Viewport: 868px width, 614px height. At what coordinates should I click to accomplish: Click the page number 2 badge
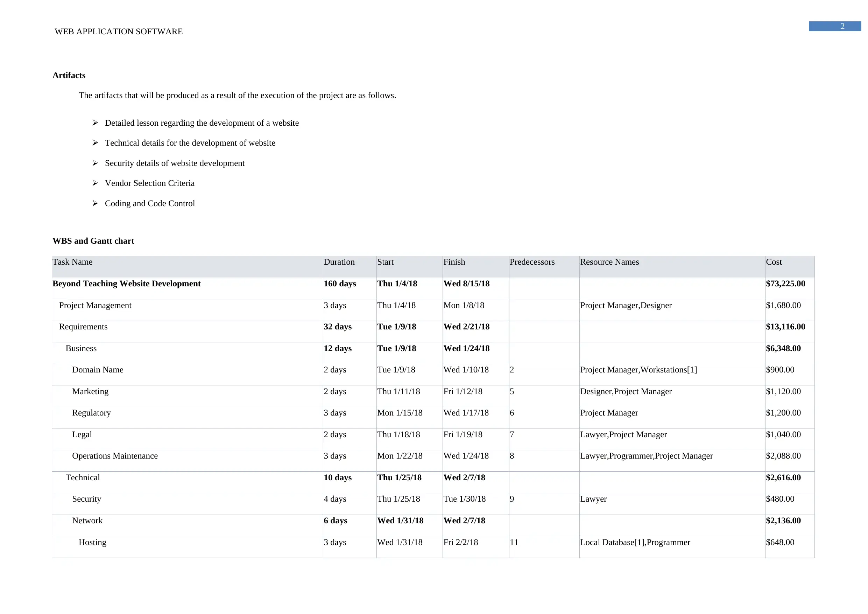click(834, 26)
